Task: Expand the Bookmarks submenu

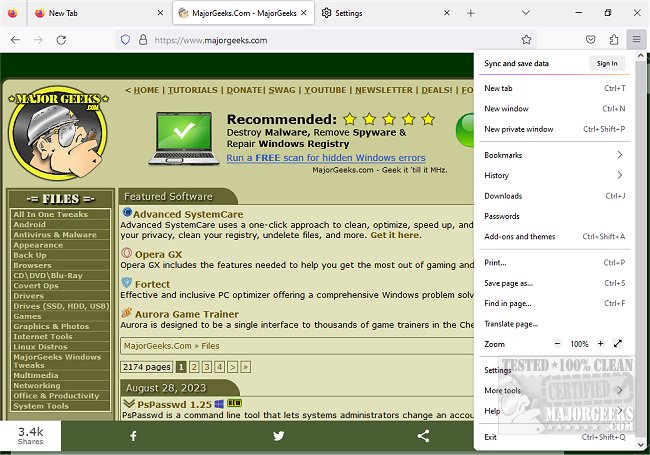Action: click(x=554, y=155)
